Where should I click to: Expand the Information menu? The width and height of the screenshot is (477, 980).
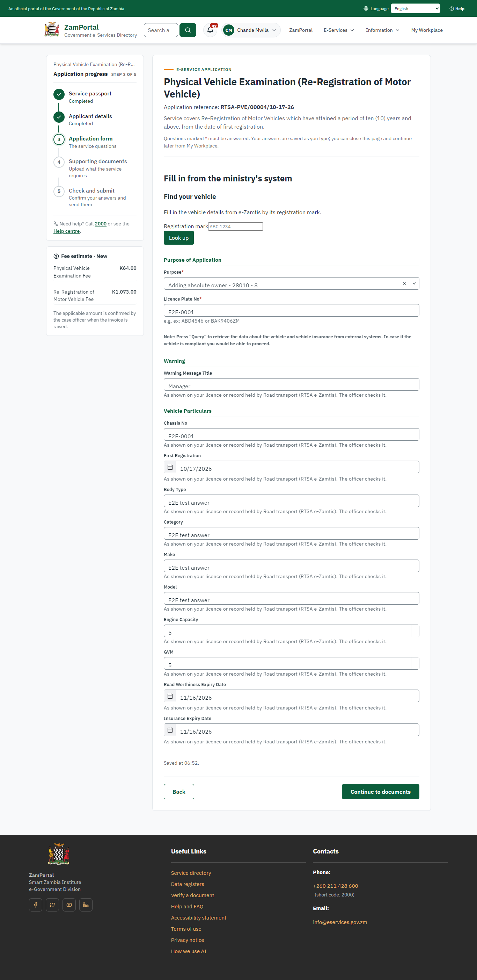[x=382, y=30]
